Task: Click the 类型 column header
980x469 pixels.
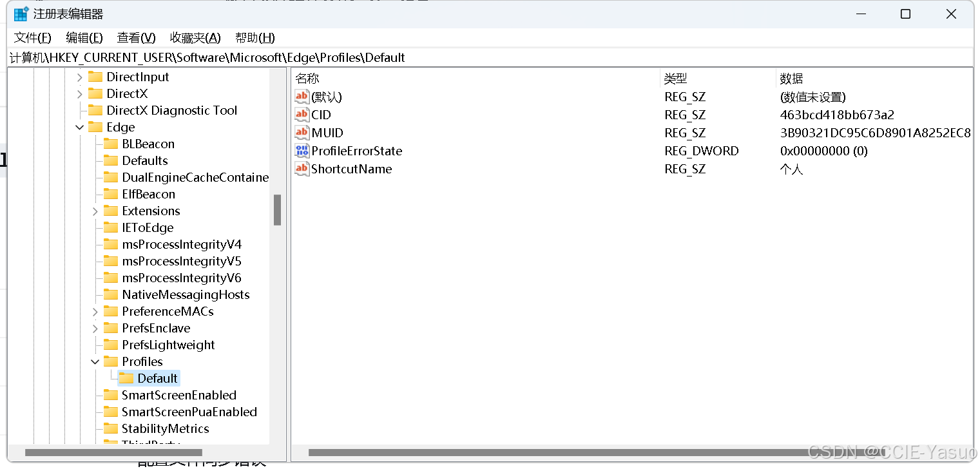Action: pyautogui.click(x=718, y=79)
